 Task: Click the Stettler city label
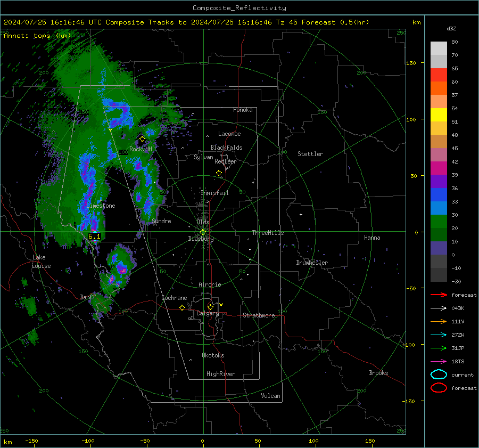[x=310, y=154]
